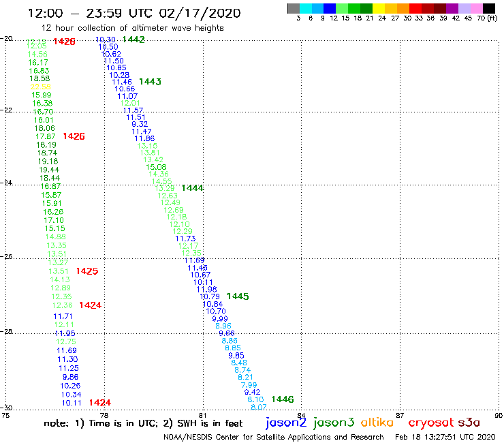Click the 8.10 value beside 1446
The image size is (504, 443).
[x=255, y=399]
